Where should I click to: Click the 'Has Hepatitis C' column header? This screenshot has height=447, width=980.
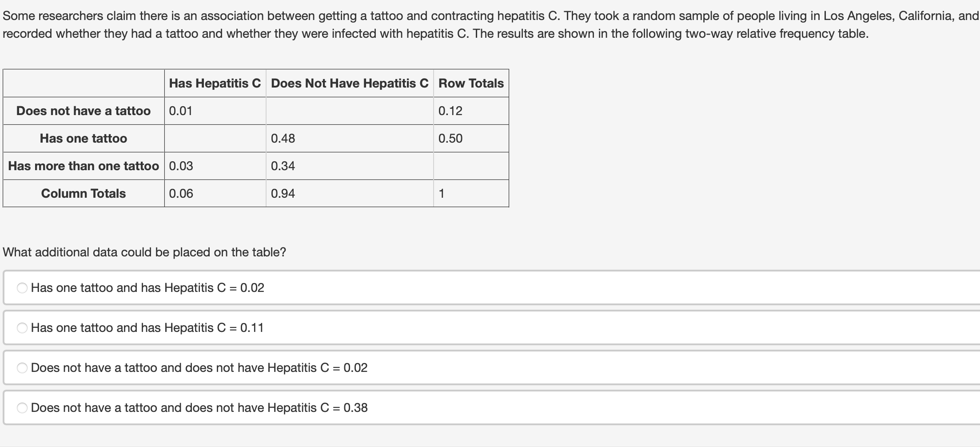pos(215,84)
